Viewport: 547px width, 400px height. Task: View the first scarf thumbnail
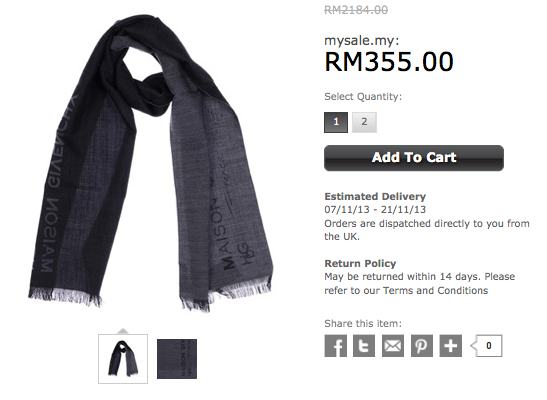coord(123,359)
